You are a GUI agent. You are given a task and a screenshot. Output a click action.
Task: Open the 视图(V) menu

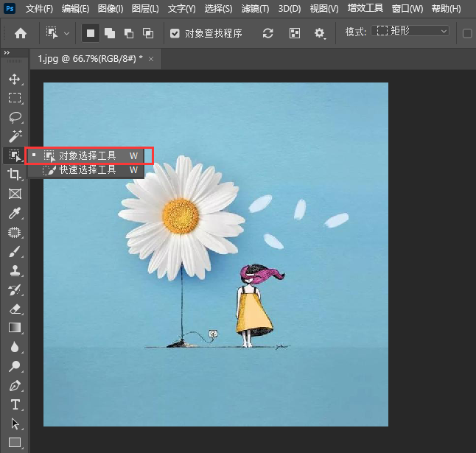(324, 9)
